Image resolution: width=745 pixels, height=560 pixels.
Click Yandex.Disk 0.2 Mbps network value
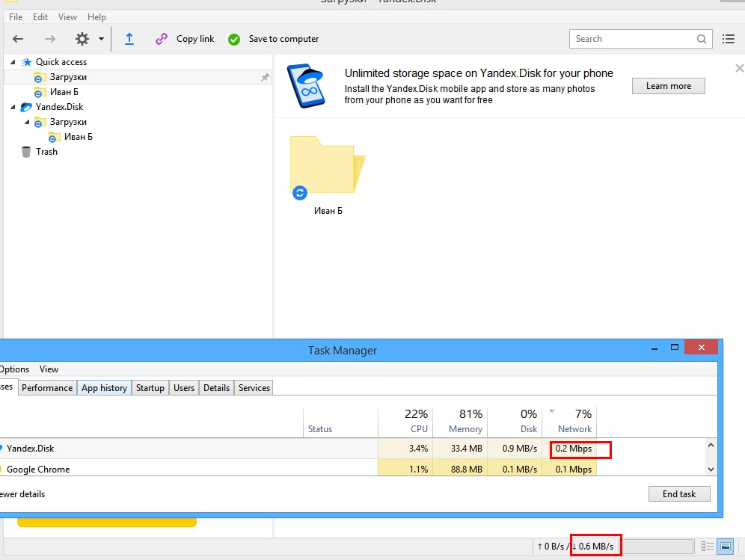pyautogui.click(x=574, y=449)
